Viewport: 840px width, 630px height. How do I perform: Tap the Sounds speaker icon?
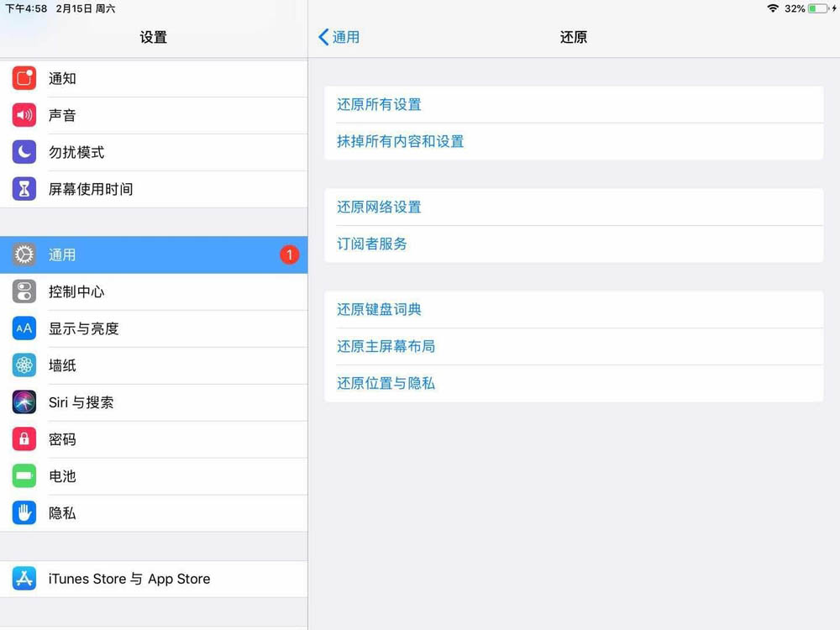[x=24, y=116]
